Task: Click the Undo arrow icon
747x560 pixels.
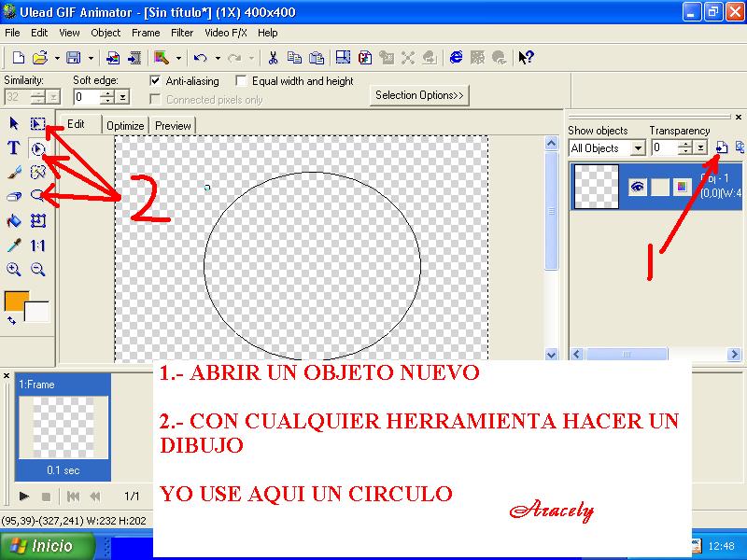Action: pos(200,58)
